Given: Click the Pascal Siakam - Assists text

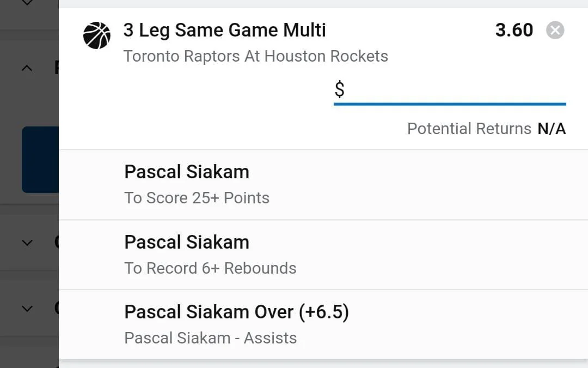Looking at the screenshot, I should (x=210, y=338).
